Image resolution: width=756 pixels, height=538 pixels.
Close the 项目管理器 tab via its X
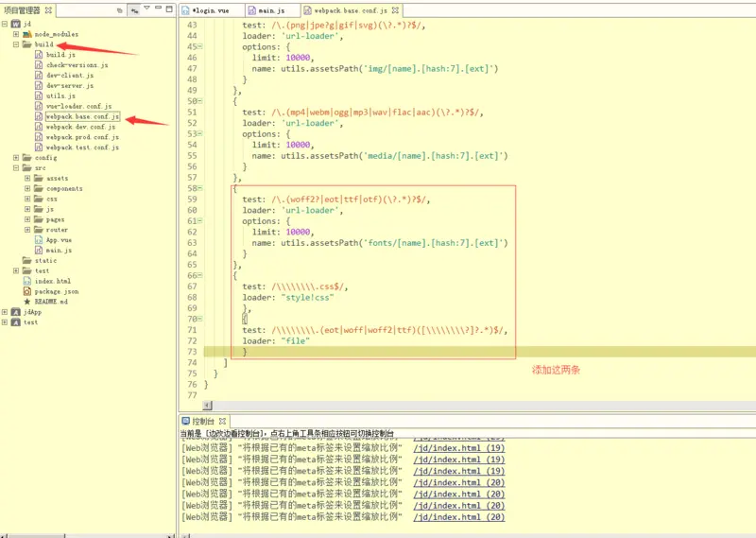[49, 9]
